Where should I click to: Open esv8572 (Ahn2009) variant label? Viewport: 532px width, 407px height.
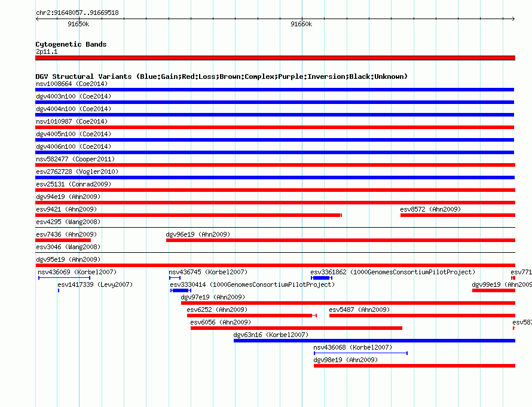click(430, 209)
